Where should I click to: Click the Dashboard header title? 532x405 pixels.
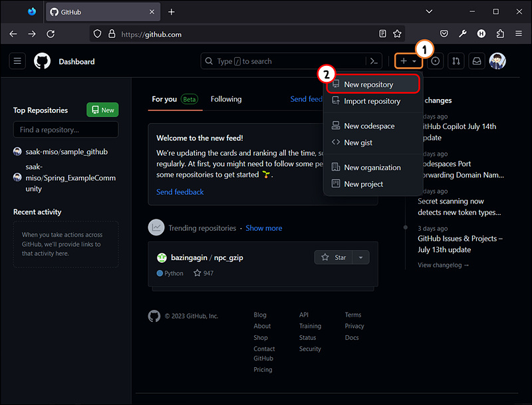pos(76,62)
